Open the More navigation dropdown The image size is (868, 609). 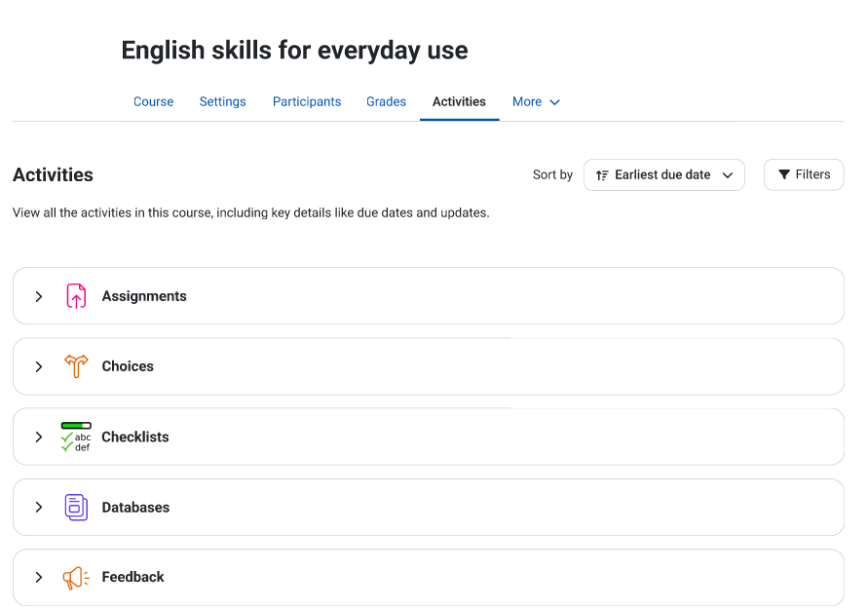[536, 102]
